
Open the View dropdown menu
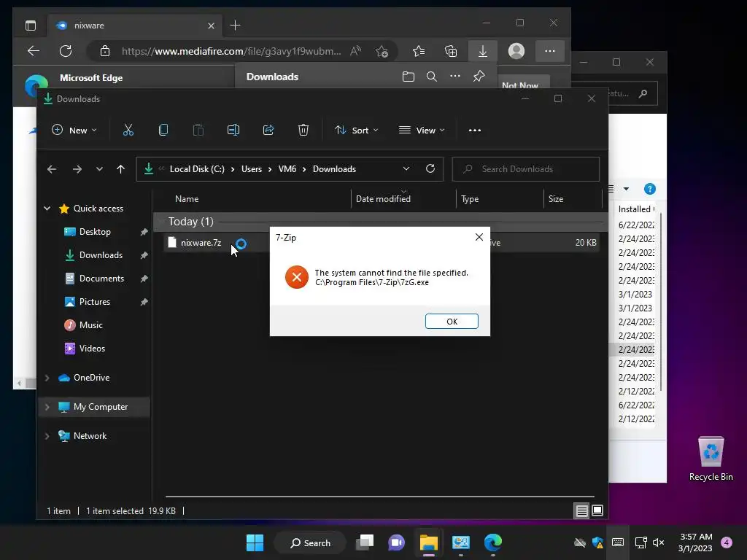(422, 130)
